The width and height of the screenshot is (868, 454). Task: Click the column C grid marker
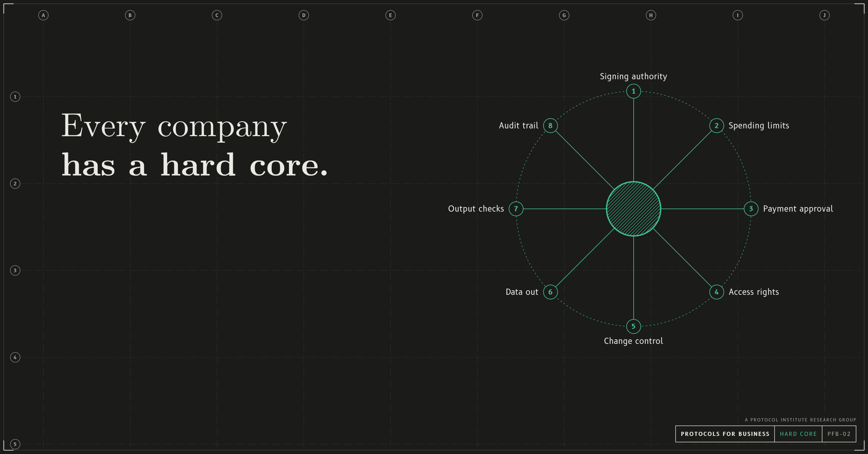217,15
